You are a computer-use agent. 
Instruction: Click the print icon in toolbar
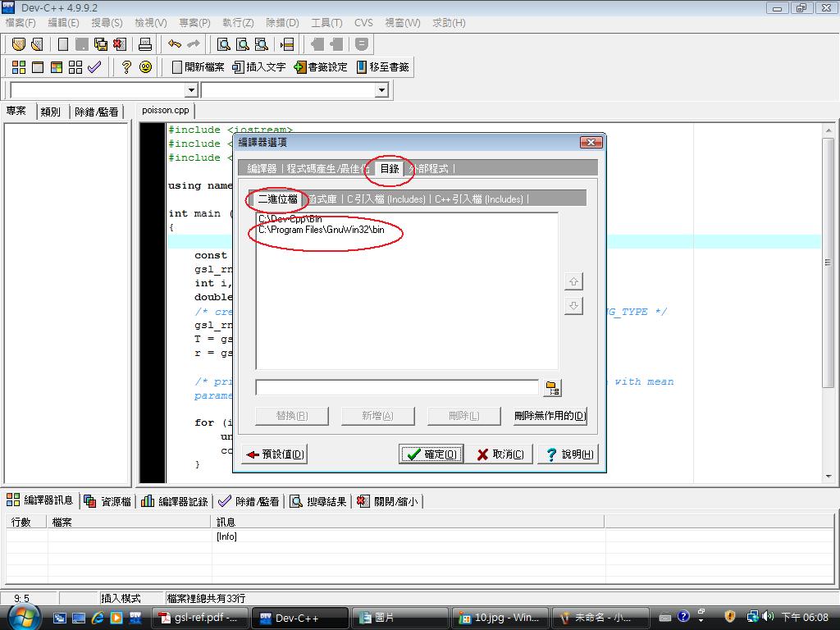point(145,44)
